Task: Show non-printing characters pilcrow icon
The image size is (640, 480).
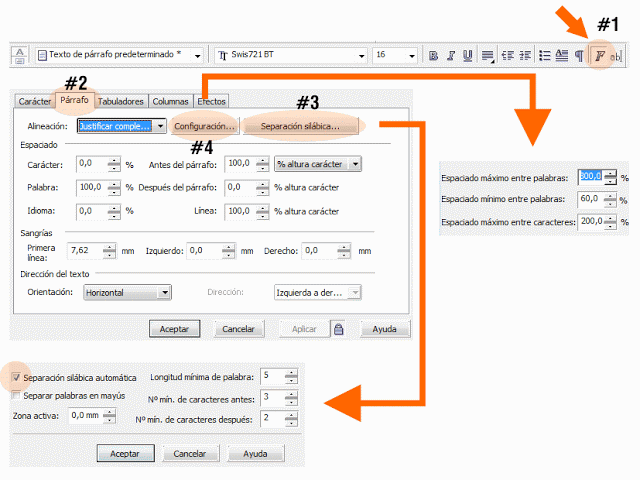Action: pyautogui.click(x=580, y=56)
